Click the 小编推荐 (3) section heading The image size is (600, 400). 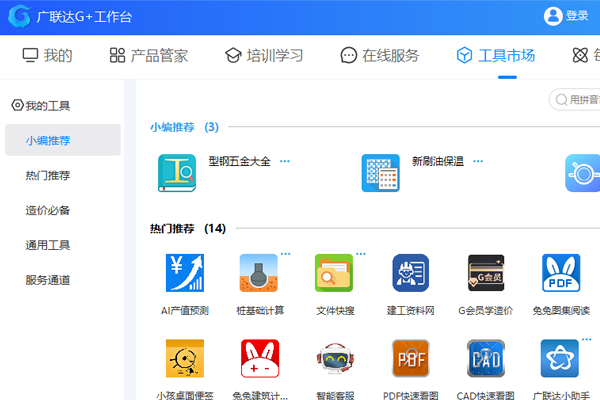pos(184,127)
